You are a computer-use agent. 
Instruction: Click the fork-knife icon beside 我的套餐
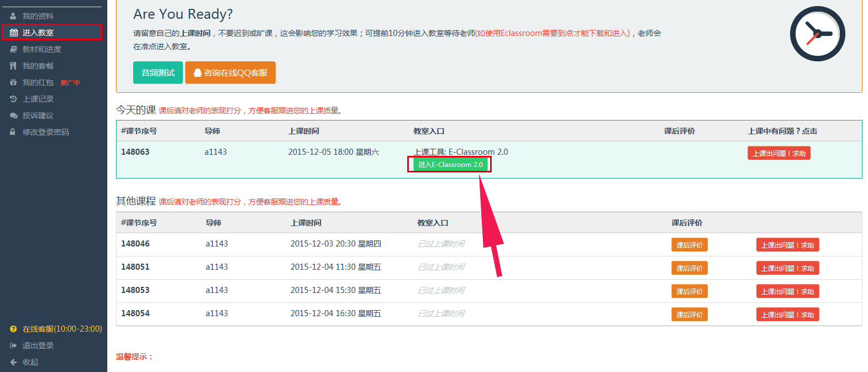tap(13, 66)
